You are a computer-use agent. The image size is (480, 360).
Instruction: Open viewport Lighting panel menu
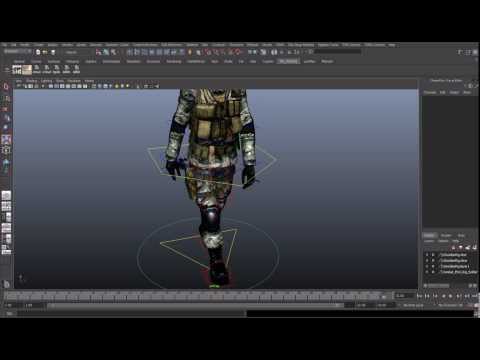(x=47, y=81)
